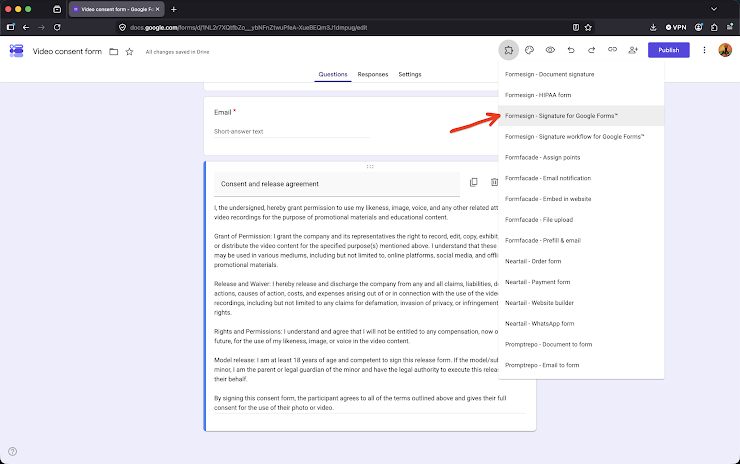Screen dimensions: 740x464
Task: Select Promptrepo - Email to form
Action: (x=581, y=365)
